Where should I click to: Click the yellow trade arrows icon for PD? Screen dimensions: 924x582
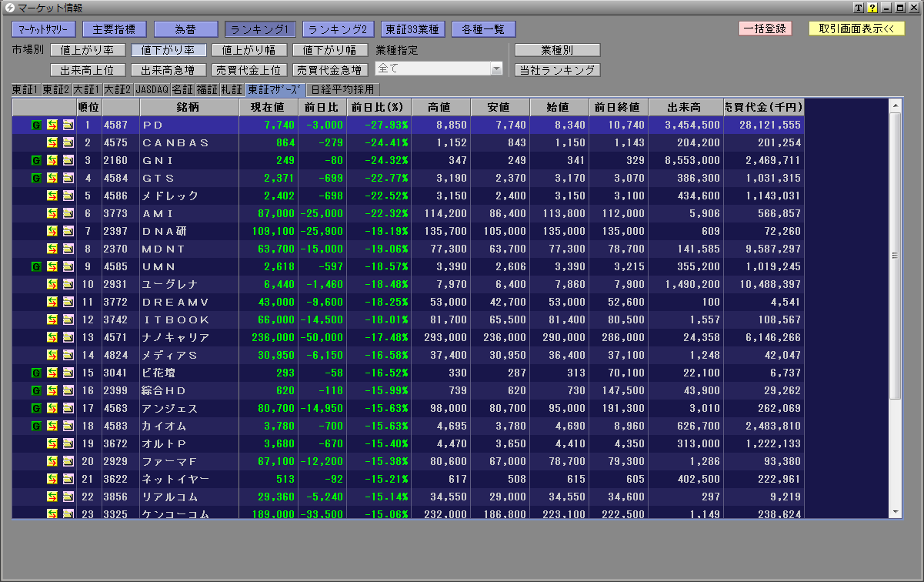click(52, 125)
